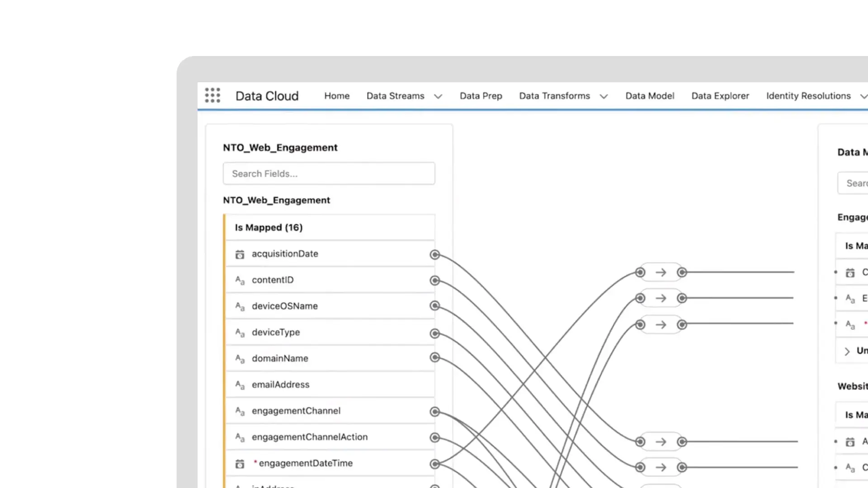Open the Data Prep tab
Image resolution: width=868 pixels, height=488 pixels.
click(x=481, y=96)
